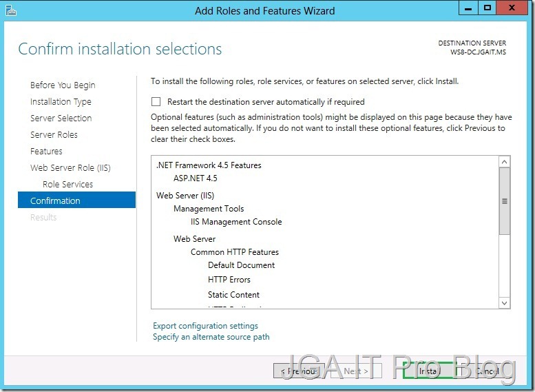535x392 pixels.
Task: Minimize the Add Roles wizard window
Action: 468,9
